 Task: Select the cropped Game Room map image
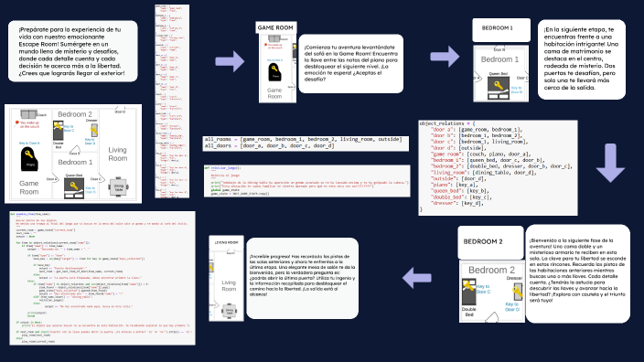tap(278, 69)
